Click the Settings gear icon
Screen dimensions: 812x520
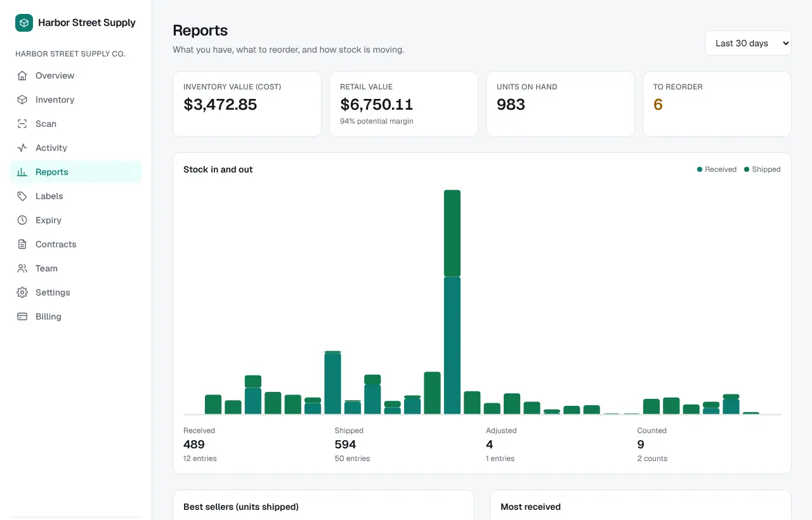point(22,292)
